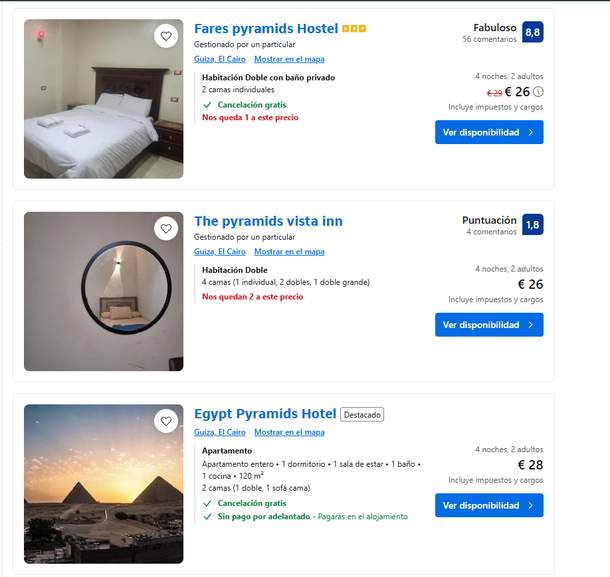Favorite The pyramids vista inn heart icon
Screen dimensions: 610x577
[166, 229]
